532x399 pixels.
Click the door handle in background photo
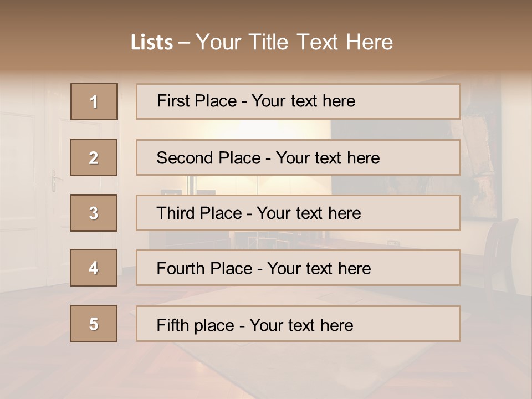point(55,181)
